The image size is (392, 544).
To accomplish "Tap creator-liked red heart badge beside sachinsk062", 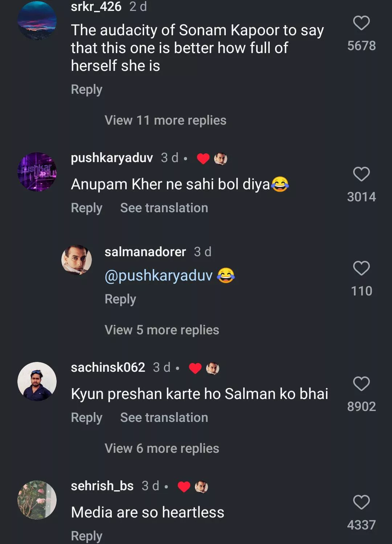I will tap(195, 368).
